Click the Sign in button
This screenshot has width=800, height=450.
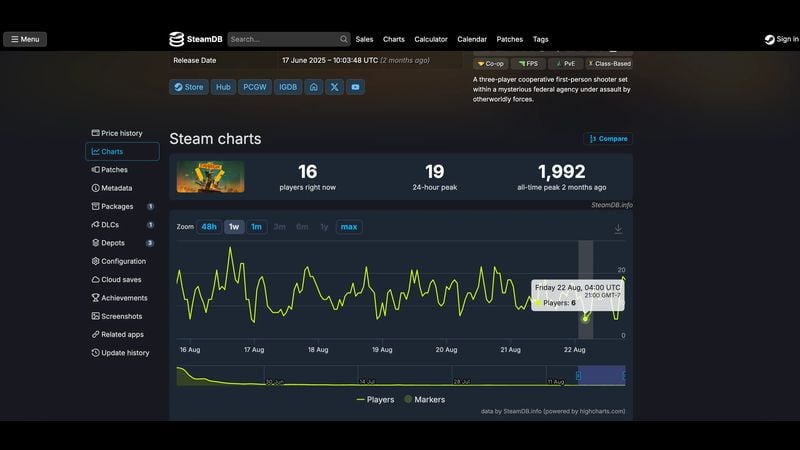[781, 39]
